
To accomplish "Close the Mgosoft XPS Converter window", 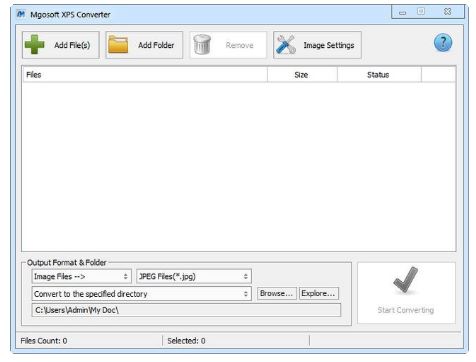I will pyautogui.click(x=447, y=12).
